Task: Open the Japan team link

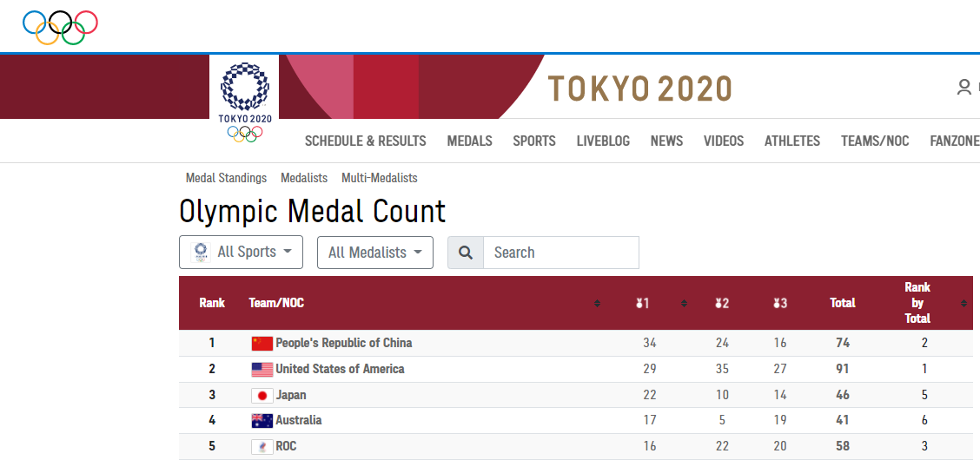Action: pyautogui.click(x=291, y=395)
